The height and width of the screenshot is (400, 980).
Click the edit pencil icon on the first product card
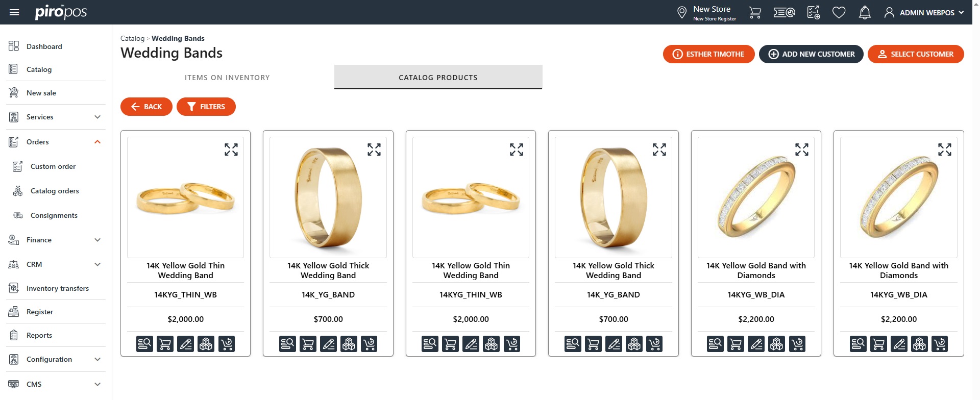(185, 344)
